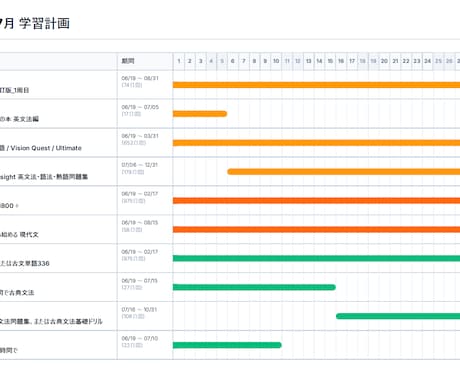The height and width of the screenshot is (380, 460).
Task: Select day 2 in timeline header
Action: [189, 61]
